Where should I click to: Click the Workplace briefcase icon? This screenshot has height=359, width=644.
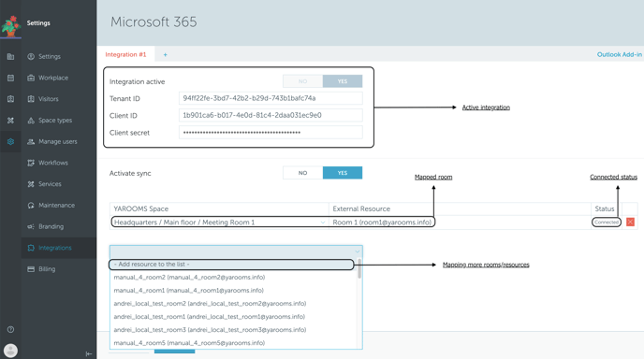point(31,78)
